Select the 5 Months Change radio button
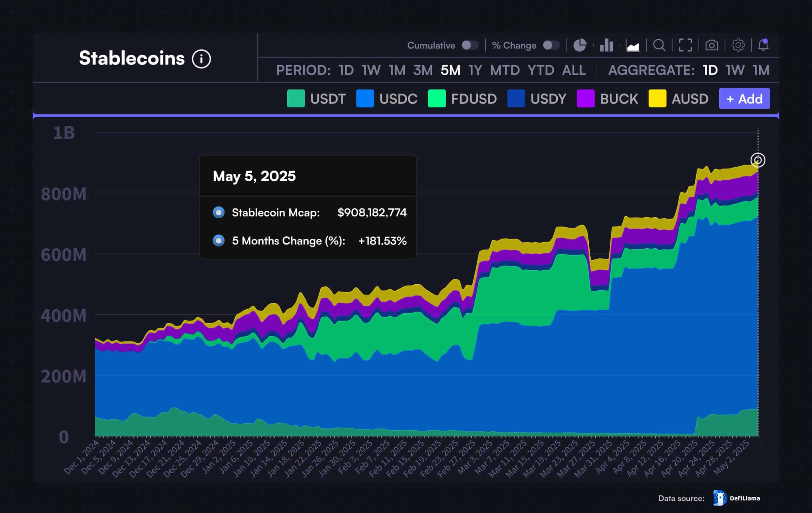This screenshot has height=513, width=812. (219, 241)
